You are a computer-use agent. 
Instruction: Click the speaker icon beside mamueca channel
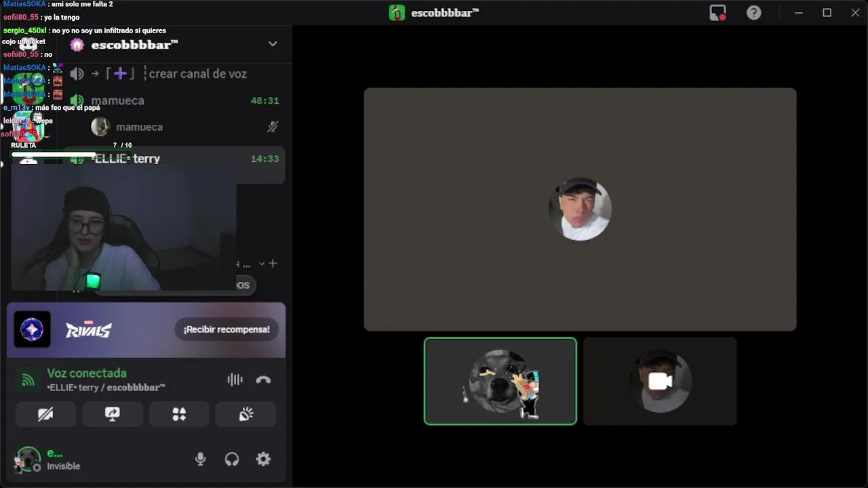click(77, 100)
